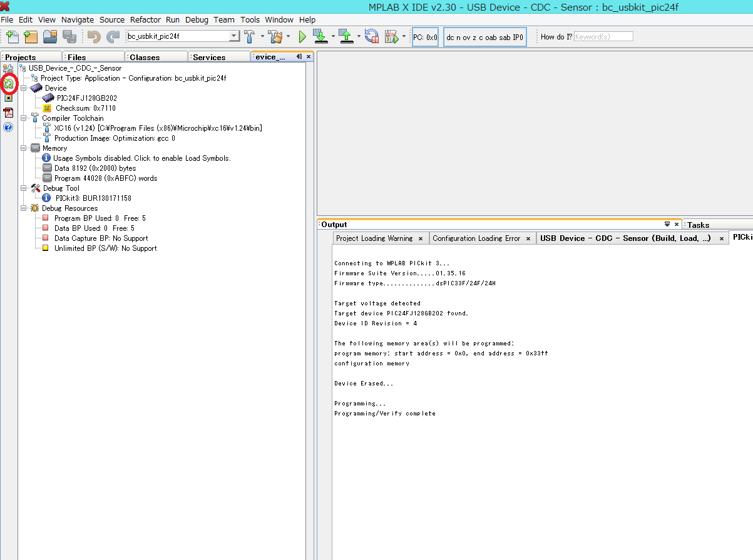Image resolution: width=753 pixels, height=560 pixels.
Task: Click the Clean and Build icon
Action: point(274,37)
